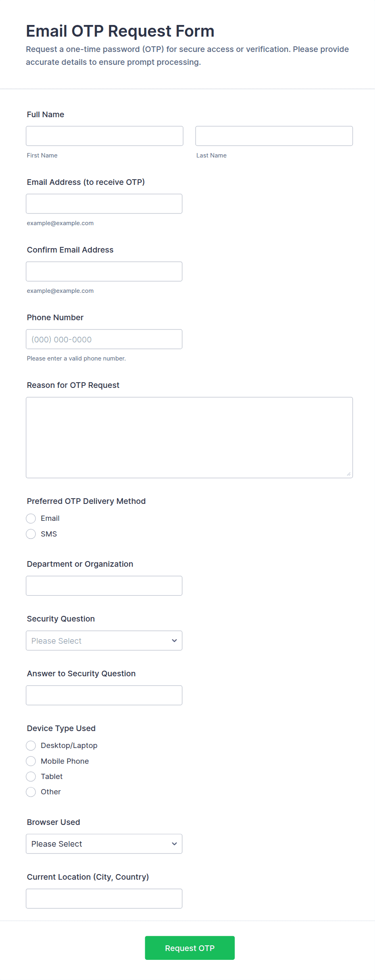Select Email as OTP delivery method

[x=31, y=518]
